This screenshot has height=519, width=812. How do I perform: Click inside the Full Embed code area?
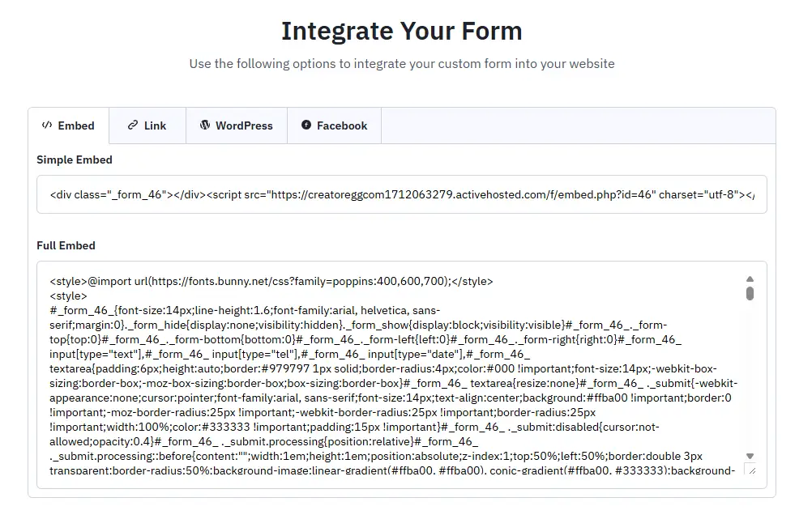[x=389, y=364]
